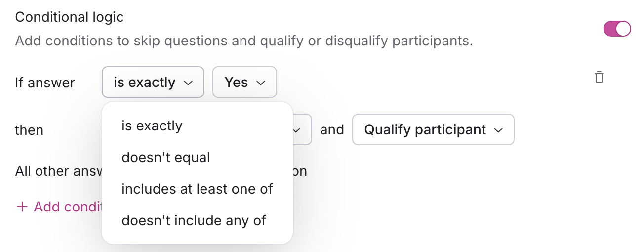Open the Qualify participant action dropdown
Image resolution: width=644 pixels, height=252 pixels.
[433, 129]
